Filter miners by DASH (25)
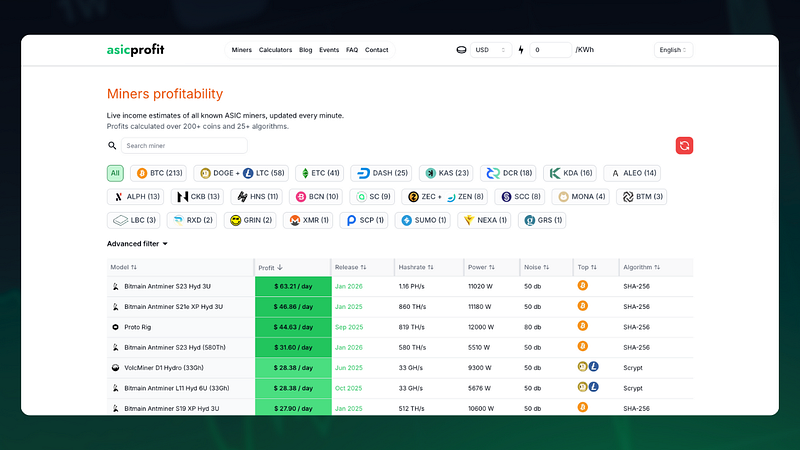The width and height of the screenshot is (800, 450). 382,173
